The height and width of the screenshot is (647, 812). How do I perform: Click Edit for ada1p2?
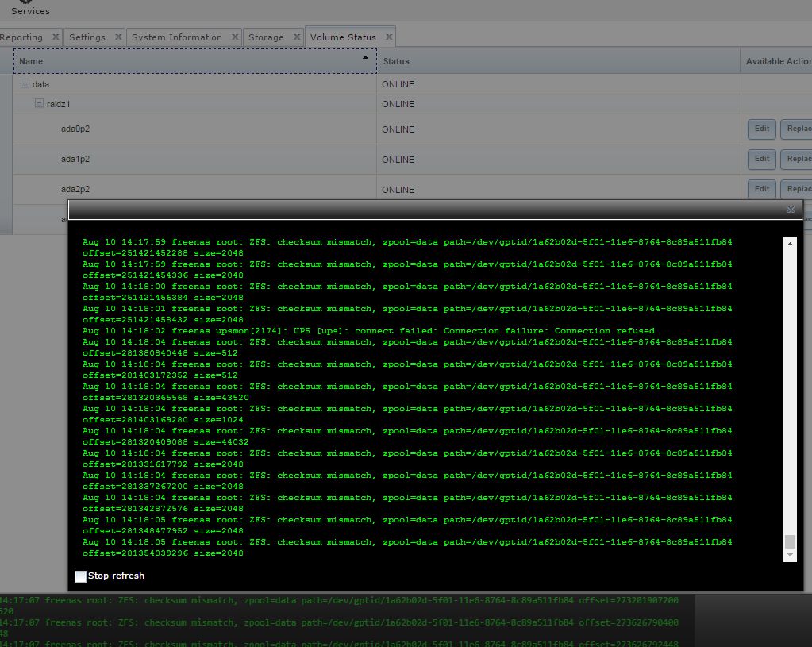pyautogui.click(x=762, y=159)
